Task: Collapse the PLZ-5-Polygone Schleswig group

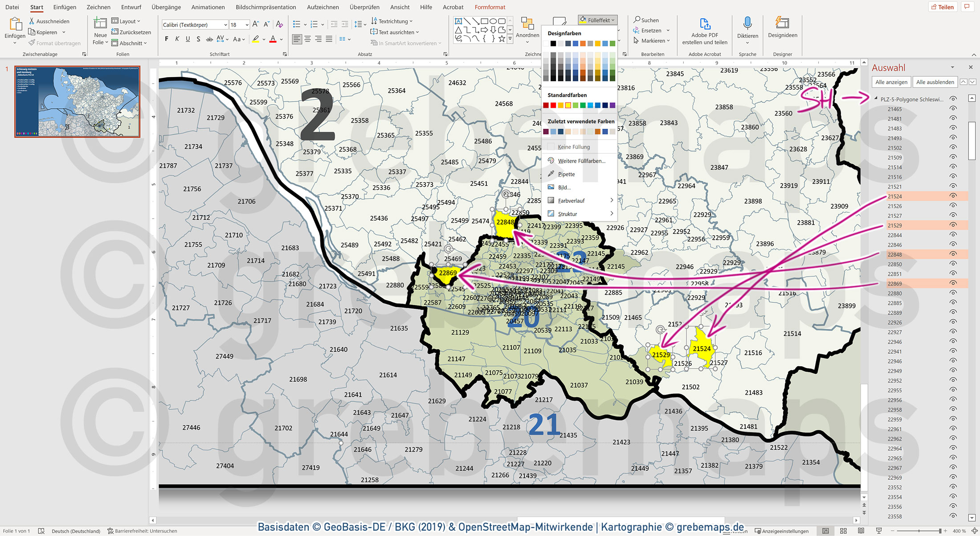Action: (x=876, y=99)
